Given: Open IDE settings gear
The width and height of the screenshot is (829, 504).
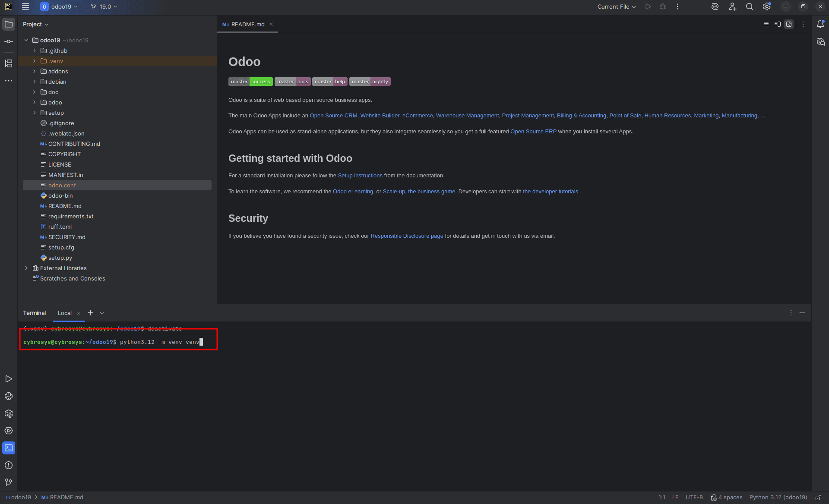Looking at the screenshot, I should [x=767, y=6].
